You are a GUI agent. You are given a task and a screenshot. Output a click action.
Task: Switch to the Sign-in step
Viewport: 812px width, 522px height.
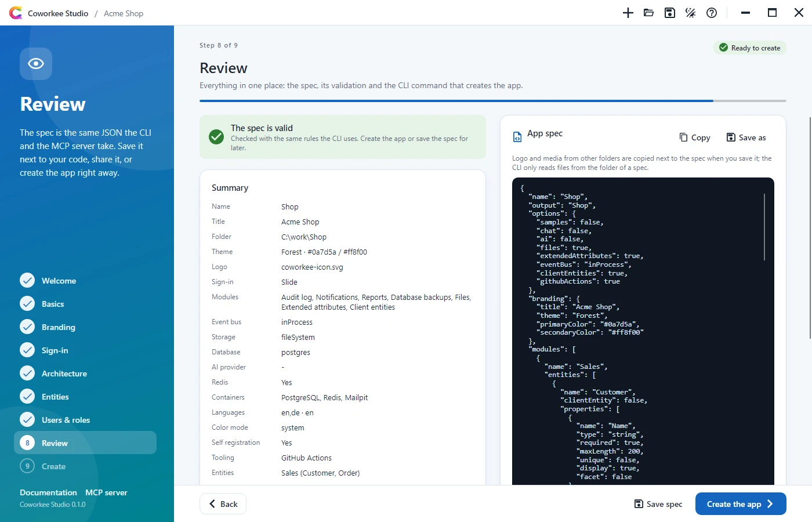85,350
